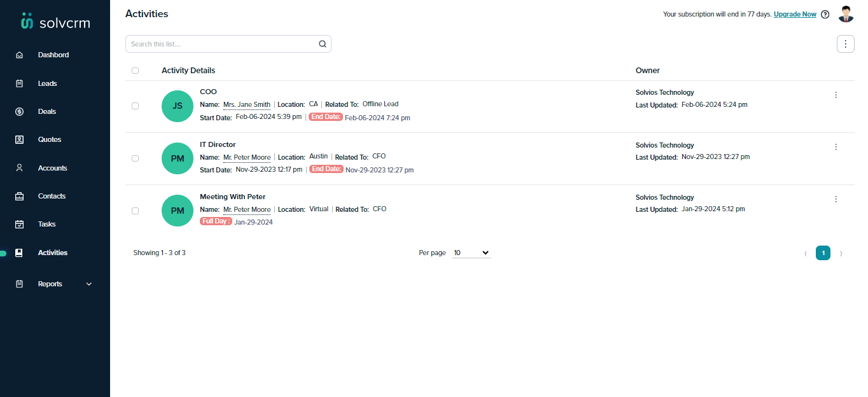
Task: Click page 1 pagination button
Action: (x=823, y=253)
